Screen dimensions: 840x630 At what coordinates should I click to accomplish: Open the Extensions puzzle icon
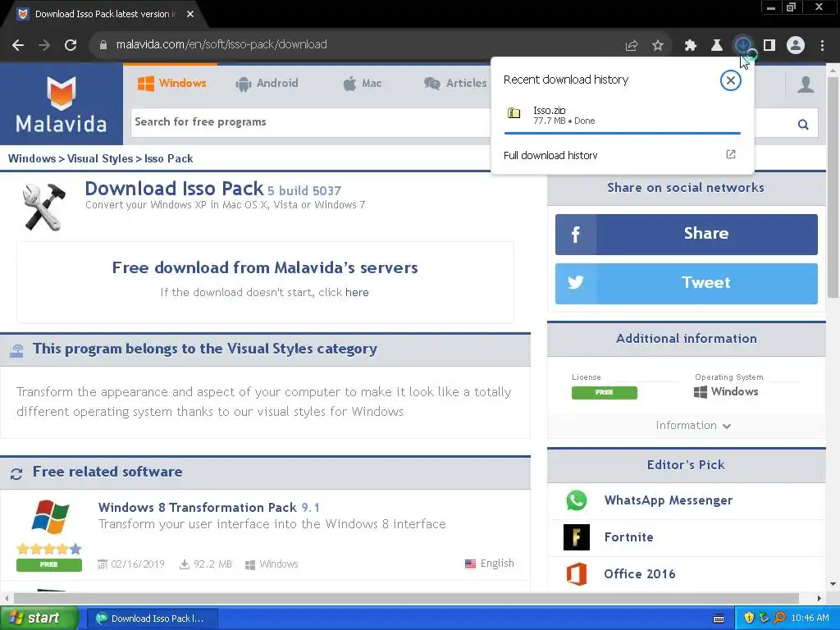691,46
